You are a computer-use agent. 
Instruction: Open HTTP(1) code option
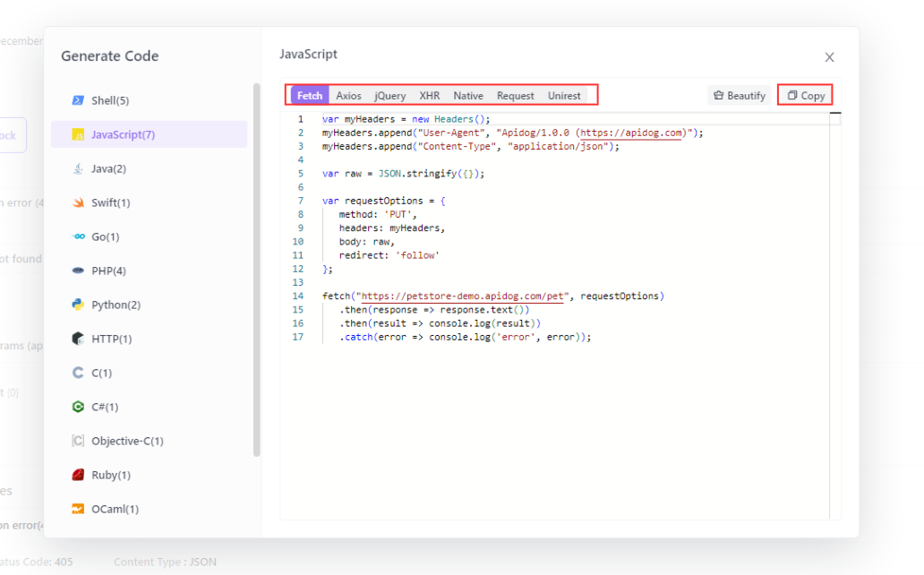(x=150, y=339)
